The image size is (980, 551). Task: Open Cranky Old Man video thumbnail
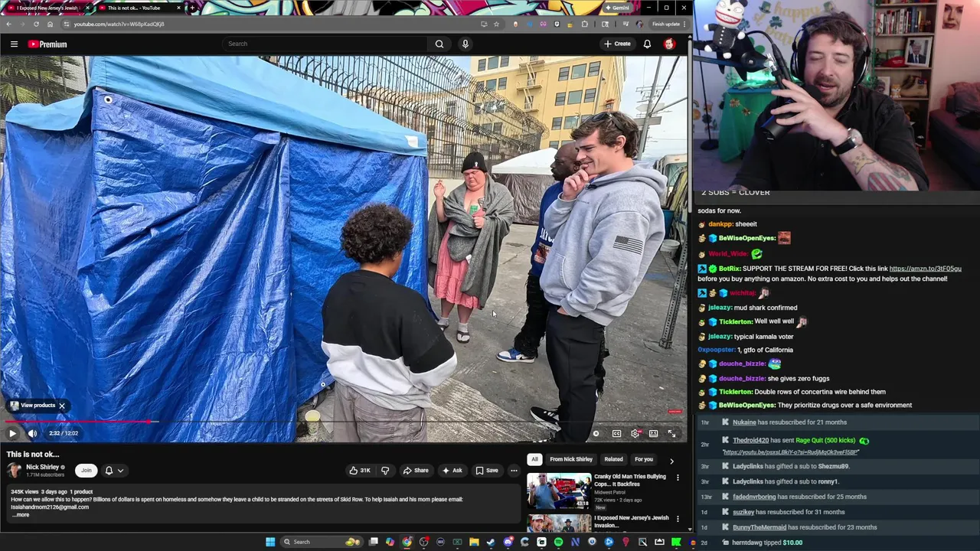tap(559, 491)
